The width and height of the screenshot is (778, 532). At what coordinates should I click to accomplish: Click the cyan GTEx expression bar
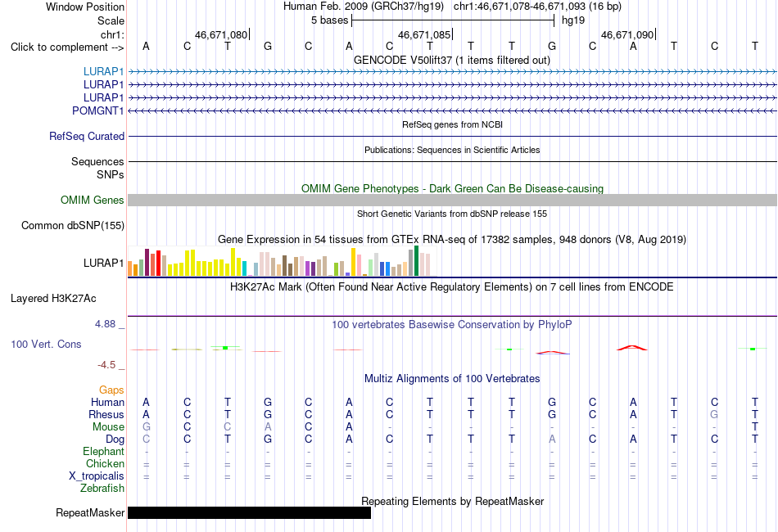[245, 268]
